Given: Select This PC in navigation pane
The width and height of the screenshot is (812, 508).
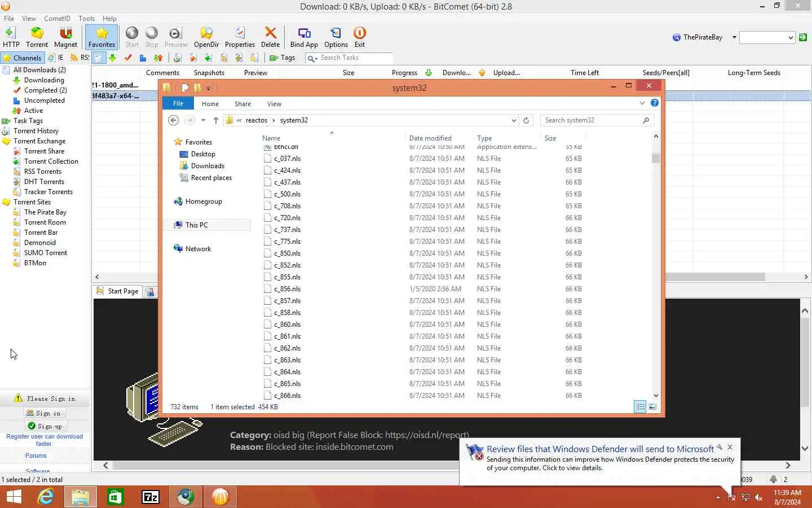Looking at the screenshot, I should [196, 225].
